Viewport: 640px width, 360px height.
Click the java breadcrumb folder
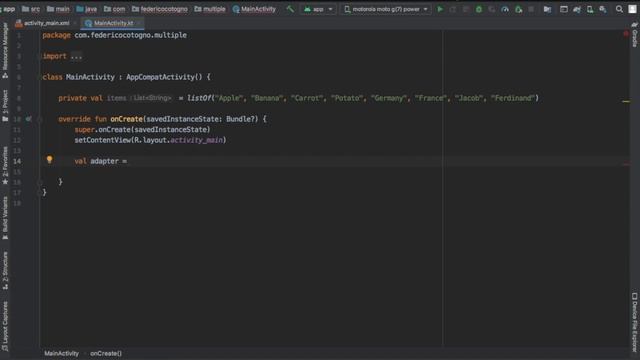(87, 9)
